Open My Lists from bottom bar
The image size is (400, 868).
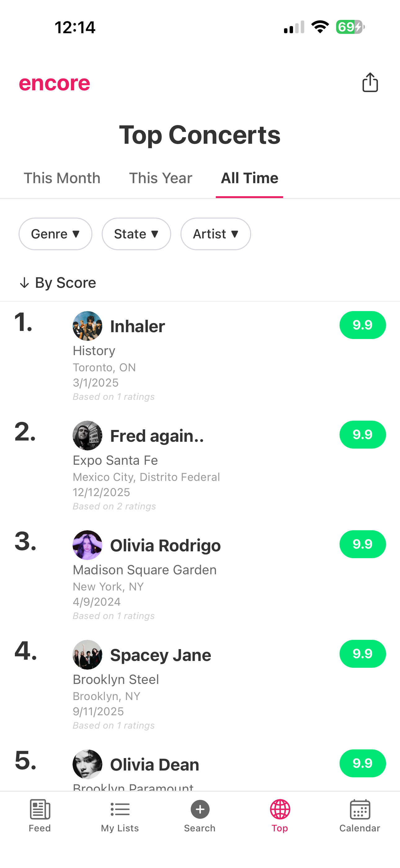[120, 809]
